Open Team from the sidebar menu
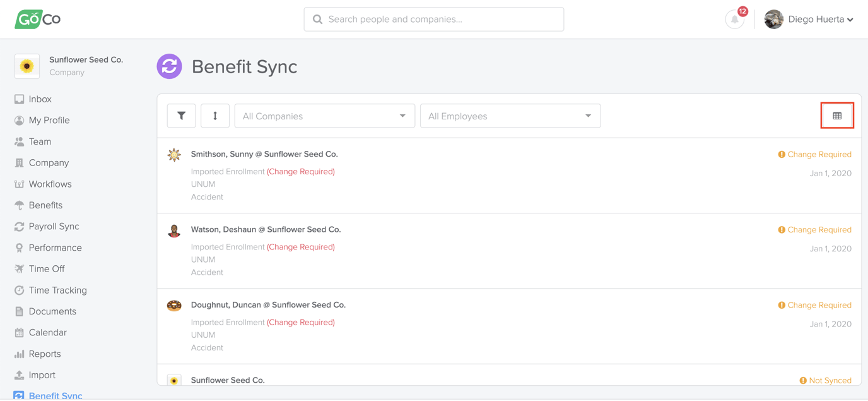Image resolution: width=868 pixels, height=401 pixels. (x=40, y=141)
